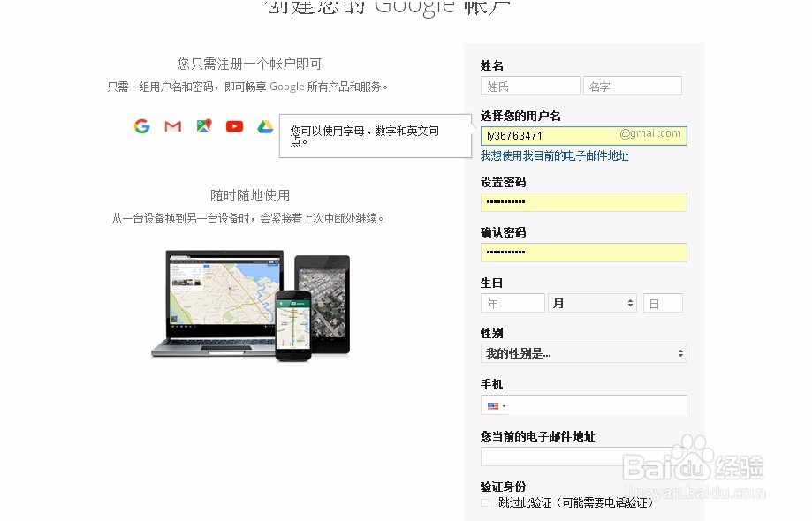Focus the 名字 first name field
The image size is (812, 521).
tap(633, 86)
